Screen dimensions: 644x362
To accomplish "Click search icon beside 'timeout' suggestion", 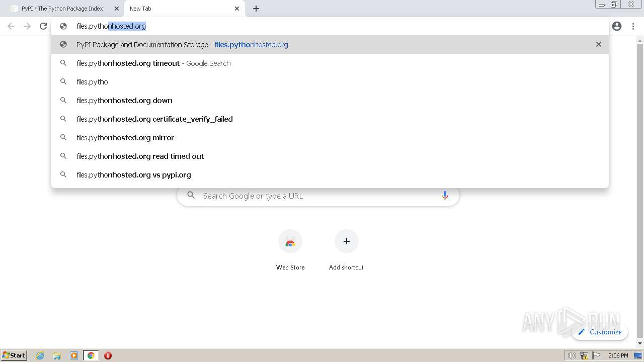I will pyautogui.click(x=63, y=63).
